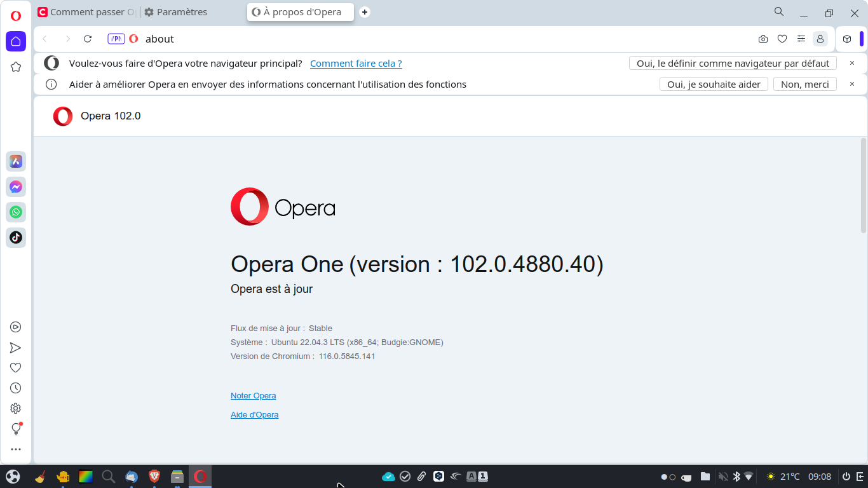
Task: Open the Opera main menu logo
Action: [x=16, y=16]
